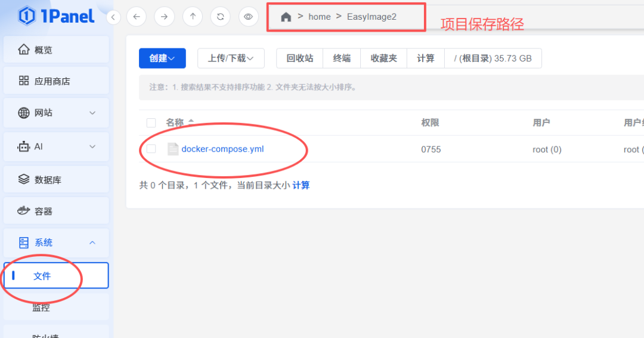Viewport: 644px width, 338px height.
Task: Click the forward arrow navigation icon
Action: click(x=164, y=17)
